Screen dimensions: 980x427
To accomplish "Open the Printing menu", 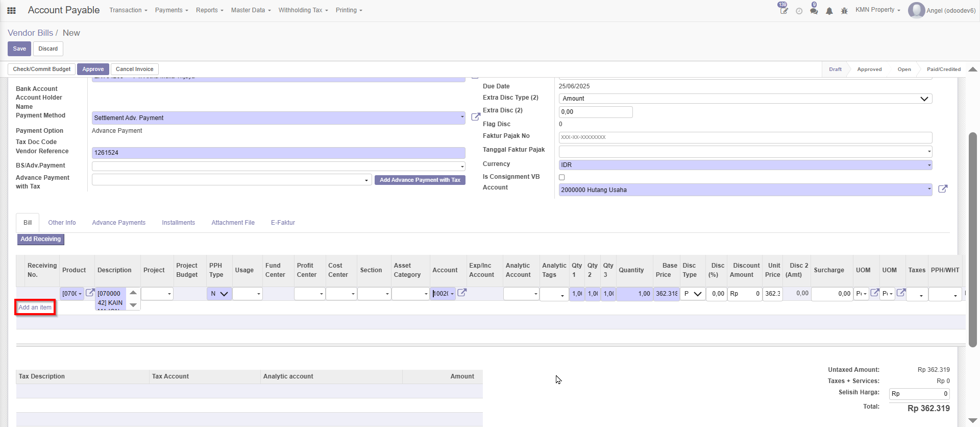I will tap(349, 10).
